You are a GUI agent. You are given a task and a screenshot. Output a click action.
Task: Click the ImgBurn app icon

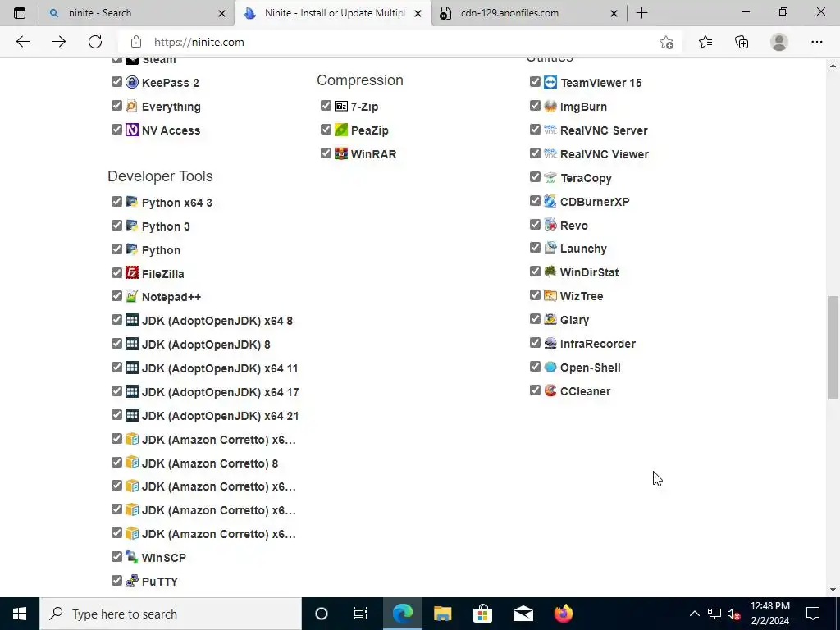[550, 106]
